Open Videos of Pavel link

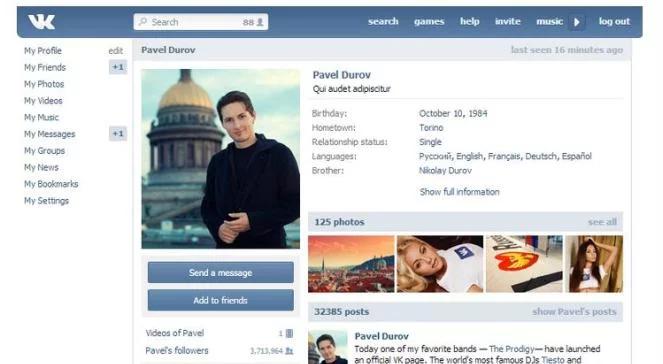pos(175,333)
